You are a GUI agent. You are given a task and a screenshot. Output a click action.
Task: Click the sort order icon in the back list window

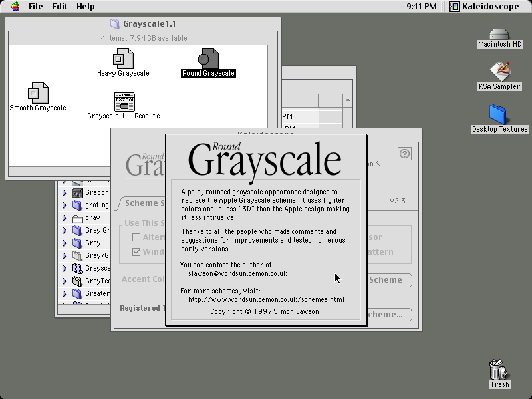point(347,100)
